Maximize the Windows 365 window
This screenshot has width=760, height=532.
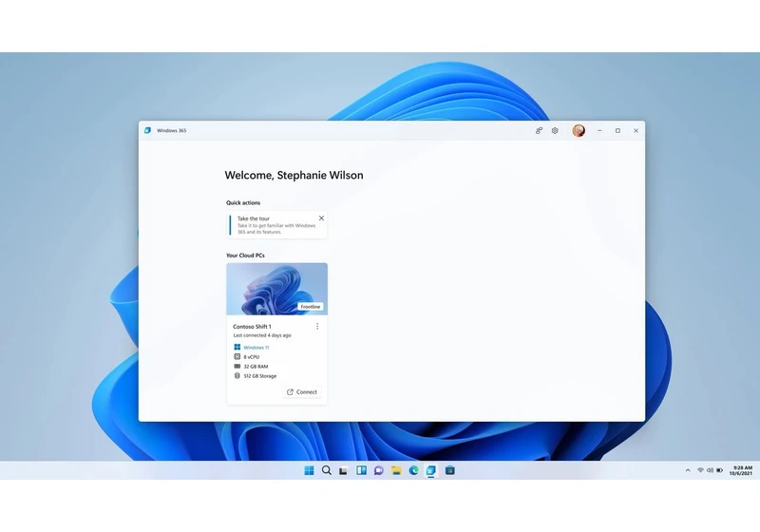pyautogui.click(x=618, y=130)
